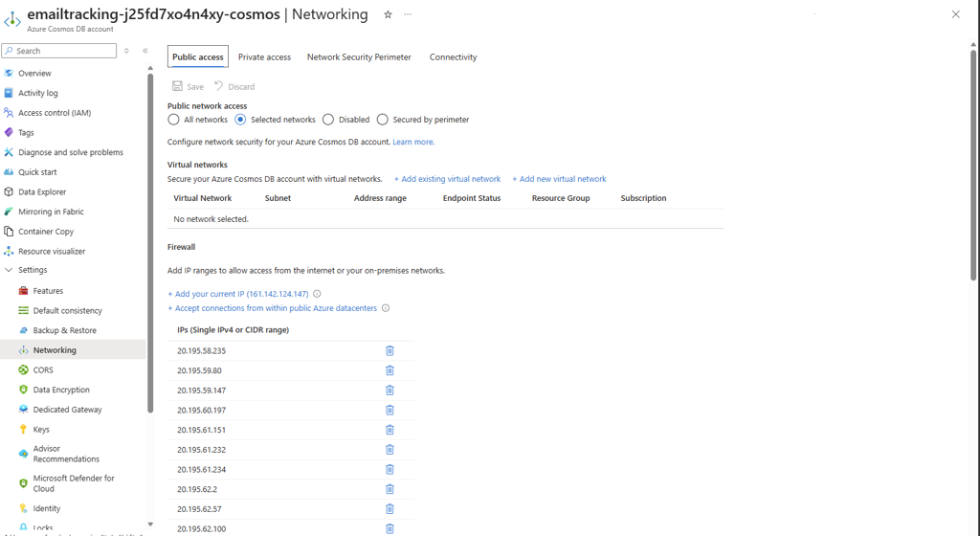This screenshot has width=980, height=536.
Task: Select the All networks radio option
Action: pos(174,120)
